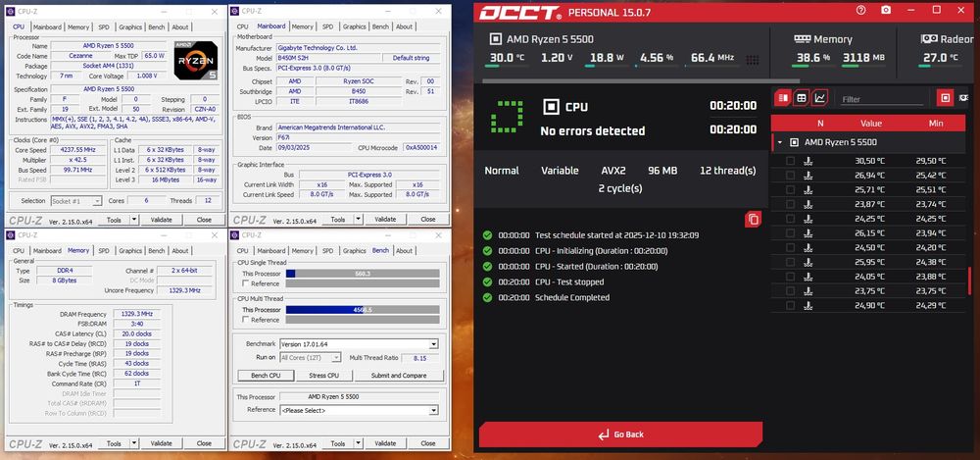The image size is (980, 460).
Task: Click the Radeon GPU icon in OCCT header
Action: [x=929, y=39]
